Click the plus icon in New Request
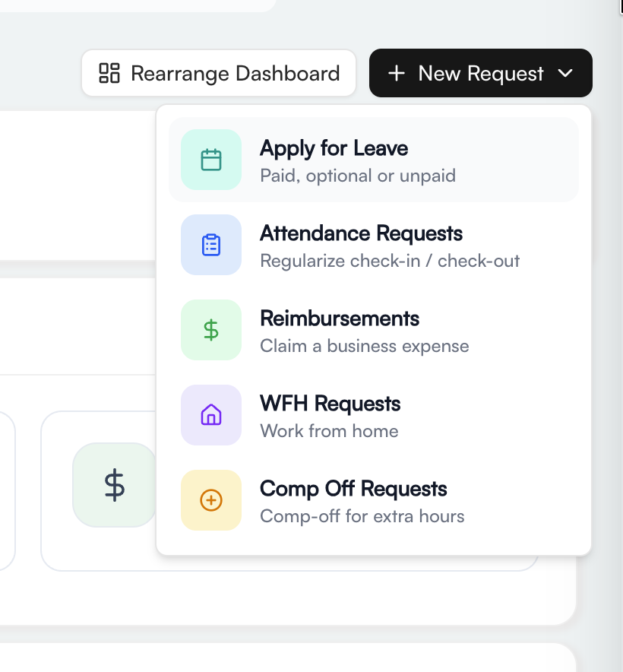The height and width of the screenshot is (672, 623). click(x=397, y=73)
